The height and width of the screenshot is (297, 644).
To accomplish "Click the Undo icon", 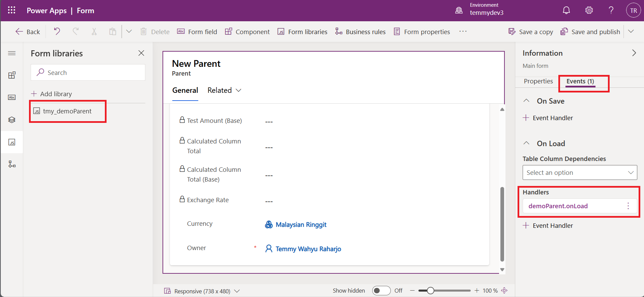I will coord(57,31).
